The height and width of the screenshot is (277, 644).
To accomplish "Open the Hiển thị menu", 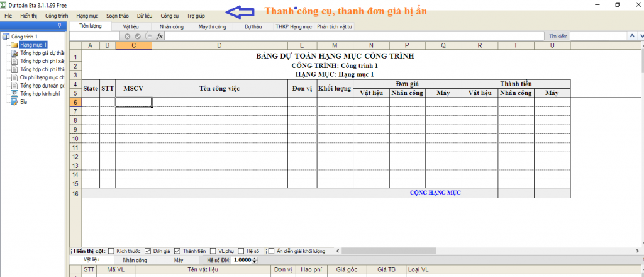I will point(28,16).
